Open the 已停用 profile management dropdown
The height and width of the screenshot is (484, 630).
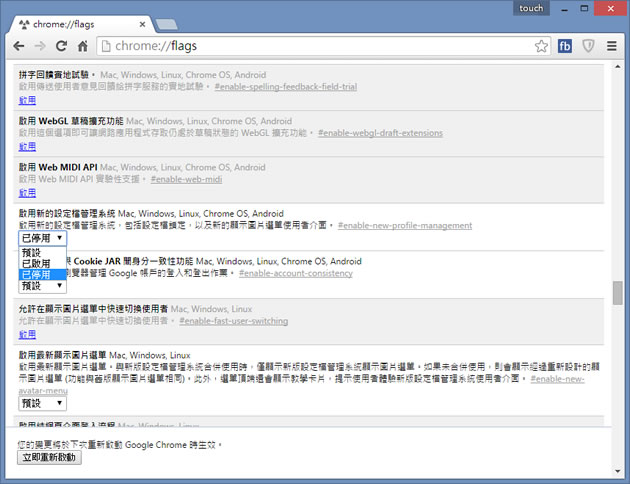[42, 238]
